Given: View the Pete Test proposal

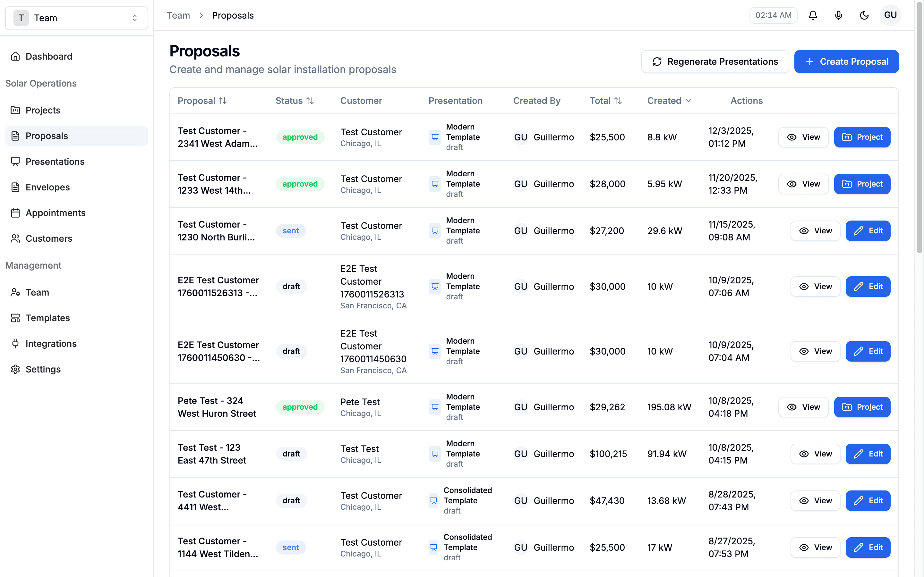Looking at the screenshot, I should pos(803,407).
